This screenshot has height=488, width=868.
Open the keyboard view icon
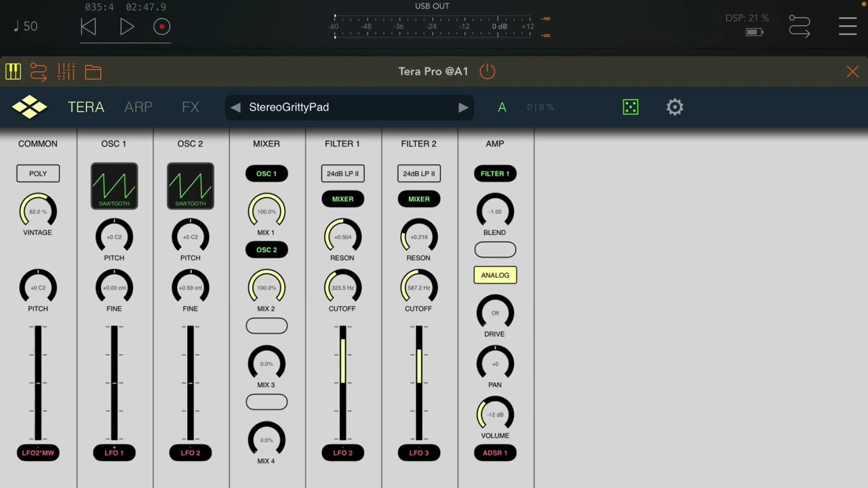13,71
